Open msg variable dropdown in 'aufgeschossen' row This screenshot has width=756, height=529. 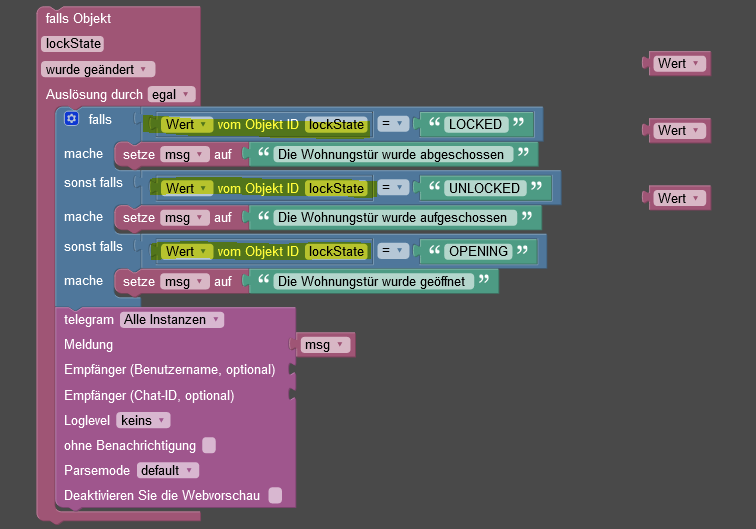pyautogui.click(x=185, y=218)
